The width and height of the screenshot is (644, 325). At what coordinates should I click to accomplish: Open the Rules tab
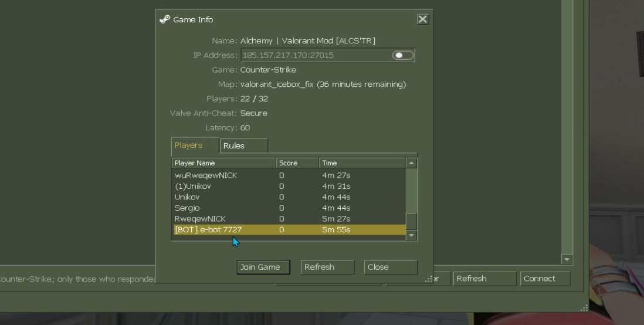(244, 146)
